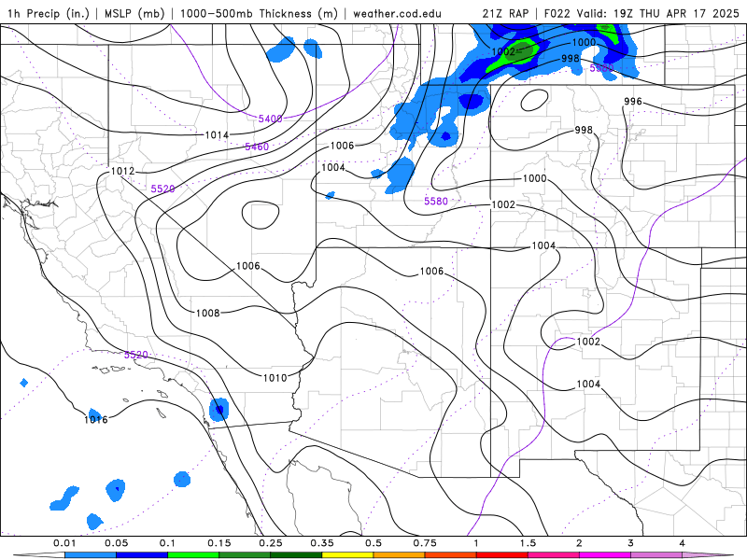Click the '1000-500mb Thickness (m)' title text

coord(261,13)
